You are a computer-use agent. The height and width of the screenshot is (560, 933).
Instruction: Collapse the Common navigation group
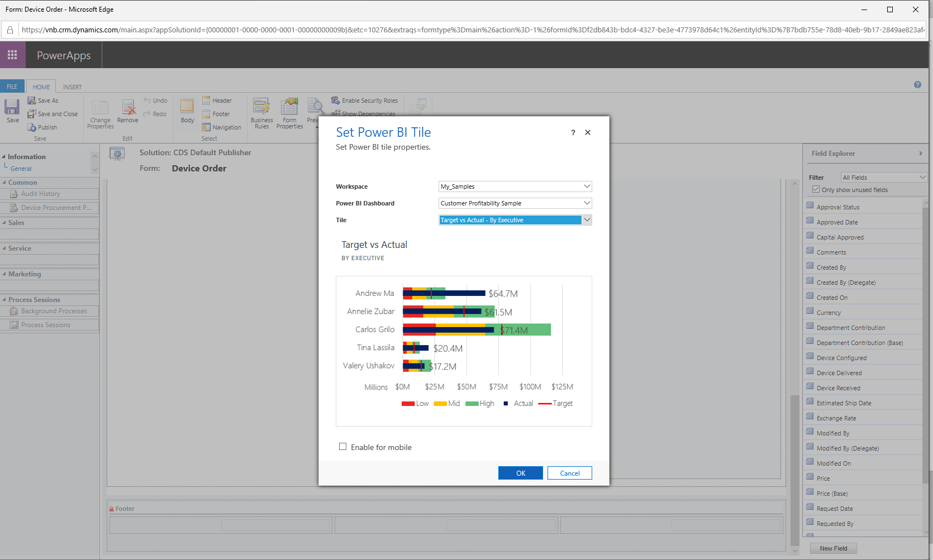pos(4,183)
